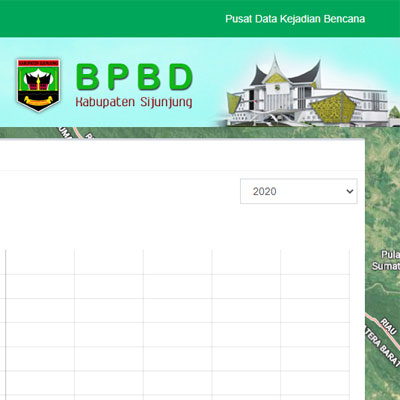Open the 2020 year dropdown

[x=299, y=191]
